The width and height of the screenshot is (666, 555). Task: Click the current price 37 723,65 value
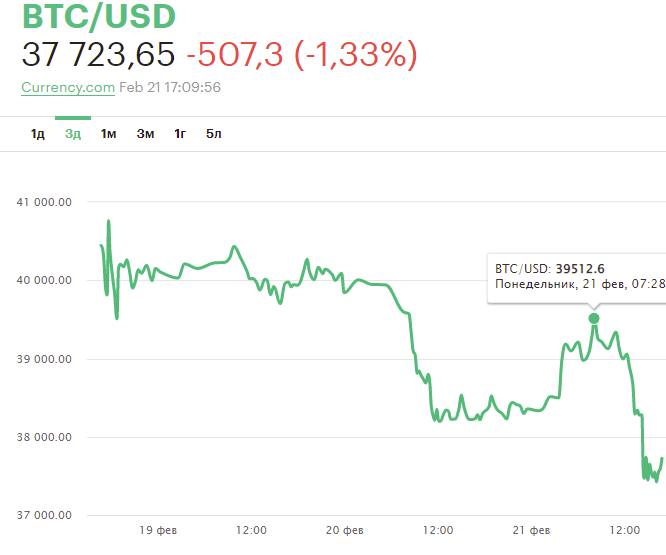[99, 54]
